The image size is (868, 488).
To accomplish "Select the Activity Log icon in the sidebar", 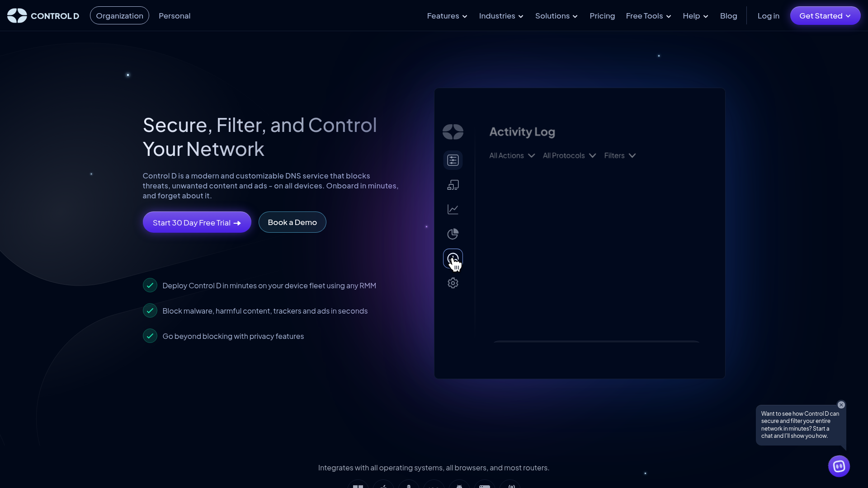I will click(453, 258).
